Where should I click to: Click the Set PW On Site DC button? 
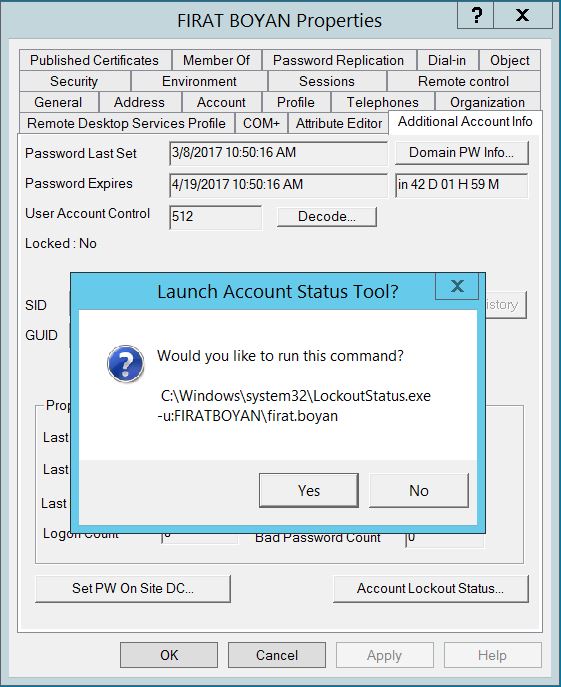(x=133, y=588)
